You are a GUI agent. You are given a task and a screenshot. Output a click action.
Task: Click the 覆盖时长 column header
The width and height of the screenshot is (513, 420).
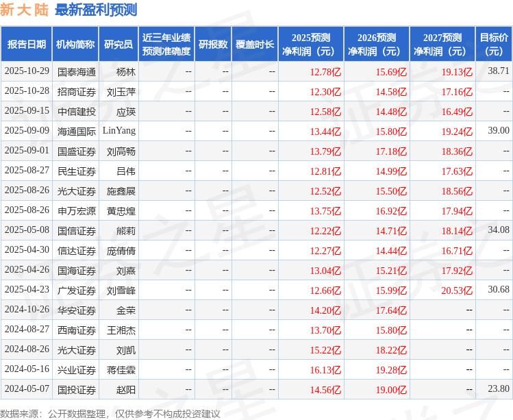click(x=255, y=45)
